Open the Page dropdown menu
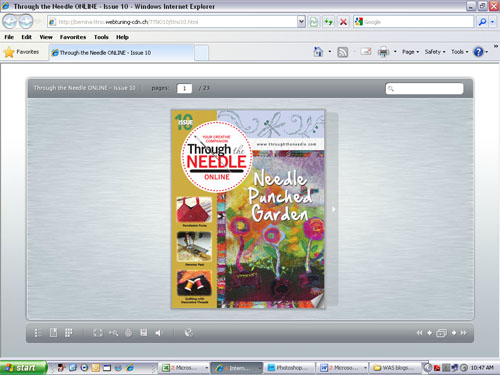Screen dimensions: 500x375 [x=410, y=52]
